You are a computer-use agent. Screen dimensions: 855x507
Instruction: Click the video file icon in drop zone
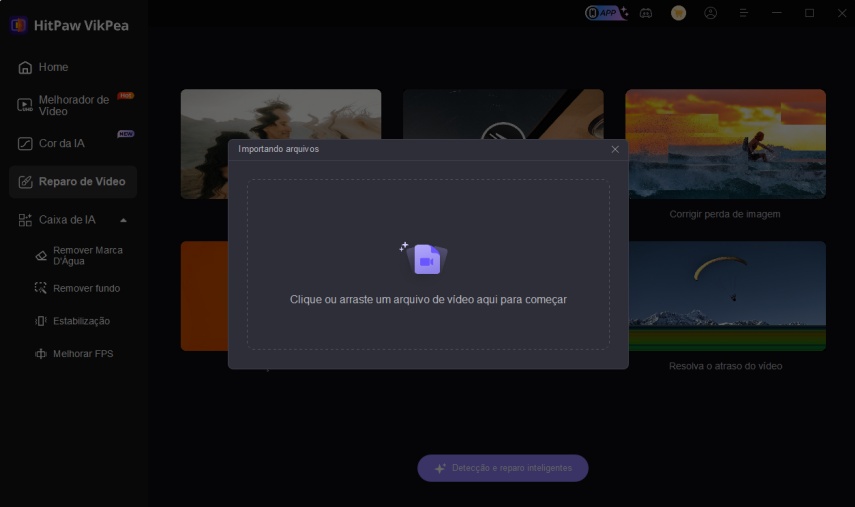pos(426,259)
